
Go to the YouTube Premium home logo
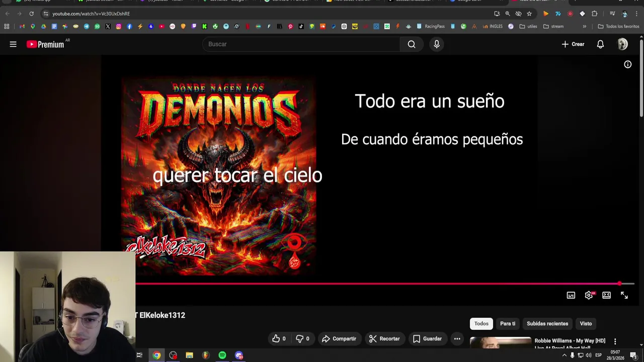click(x=46, y=44)
